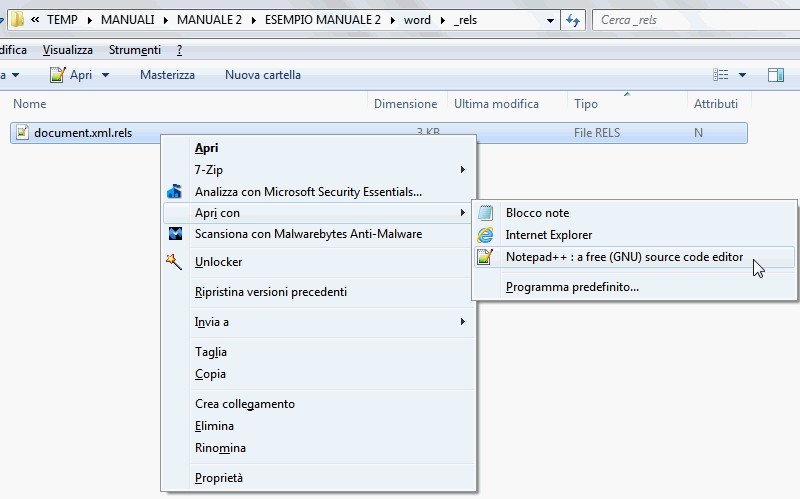The height and width of the screenshot is (499, 800).
Task: Sort by the Ultima modifica column header
Action: click(496, 104)
